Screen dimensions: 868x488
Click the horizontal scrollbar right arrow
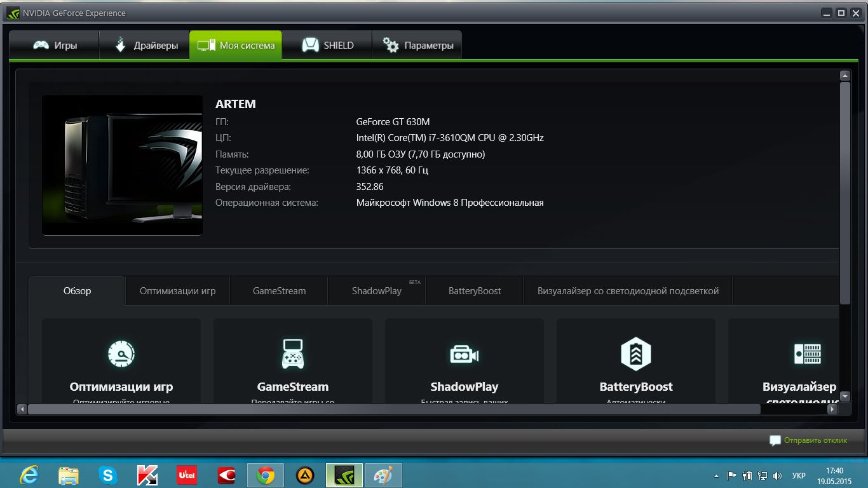pos(832,410)
